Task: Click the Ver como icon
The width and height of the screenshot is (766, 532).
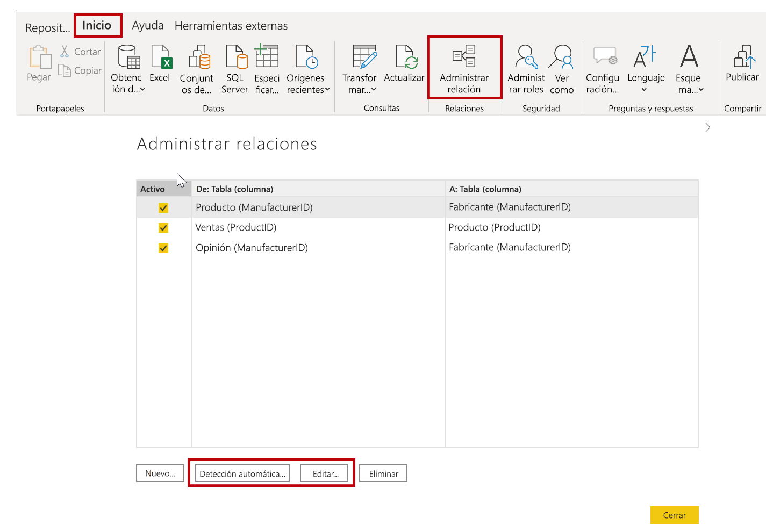Action: [561, 56]
